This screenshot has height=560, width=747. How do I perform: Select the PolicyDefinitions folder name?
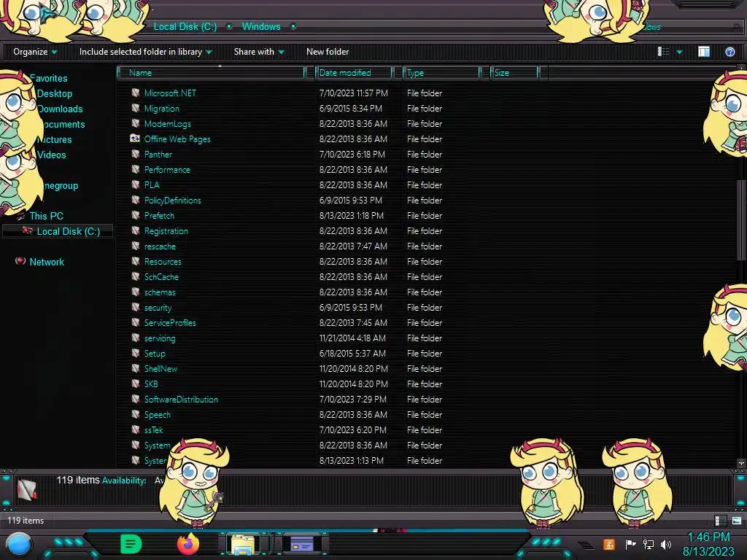click(172, 201)
